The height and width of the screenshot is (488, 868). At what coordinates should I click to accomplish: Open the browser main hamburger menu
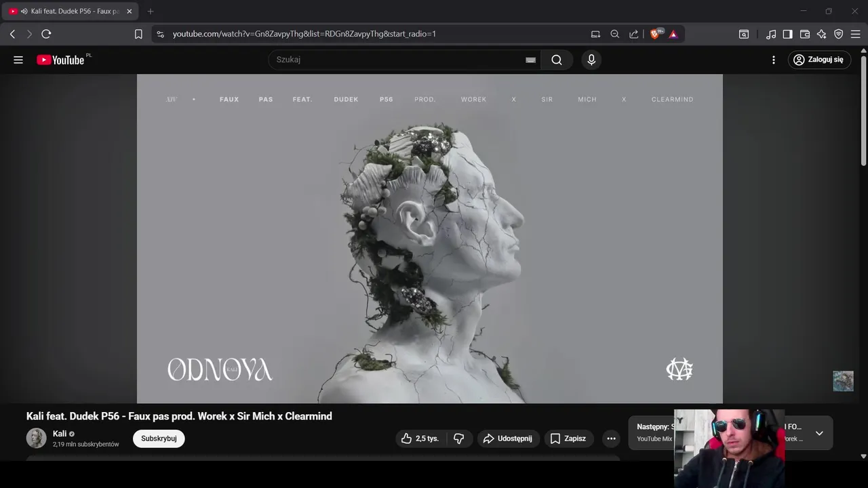point(855,34)
